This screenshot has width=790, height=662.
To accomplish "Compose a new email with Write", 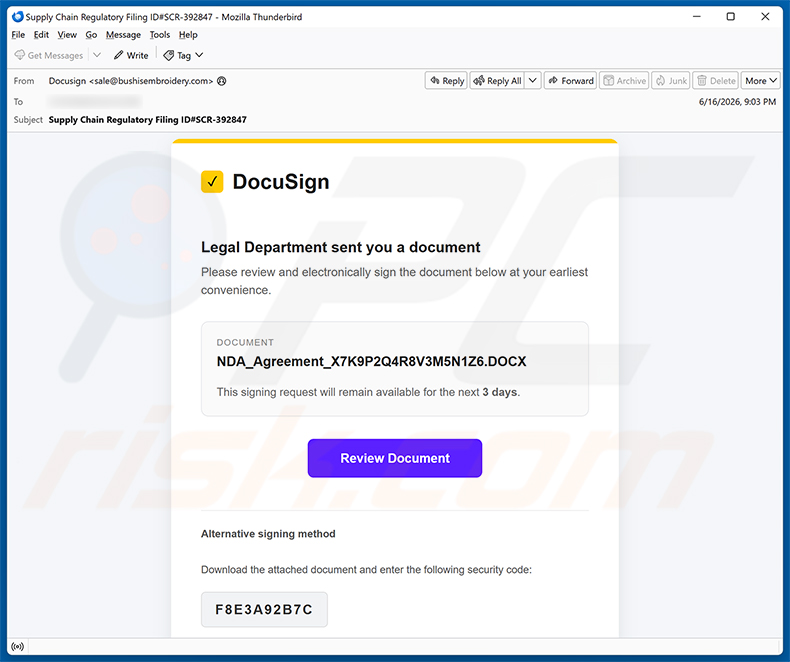I will [131, 55].
